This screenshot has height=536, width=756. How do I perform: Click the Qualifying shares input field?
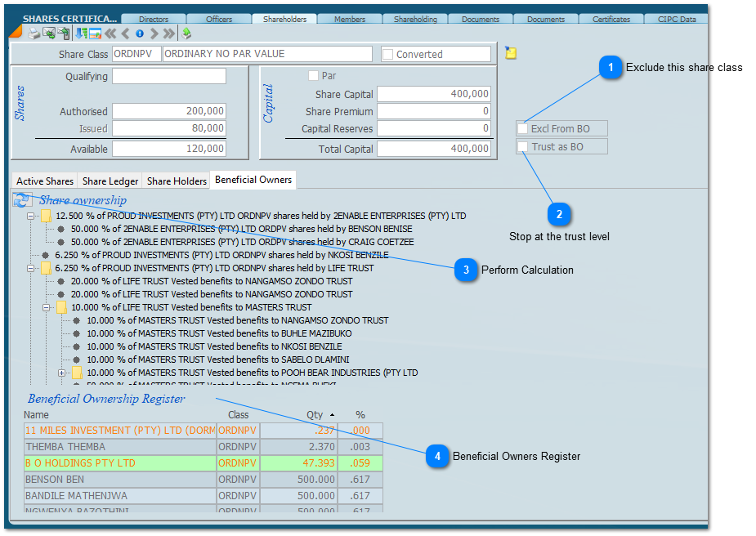click(169, 77)
